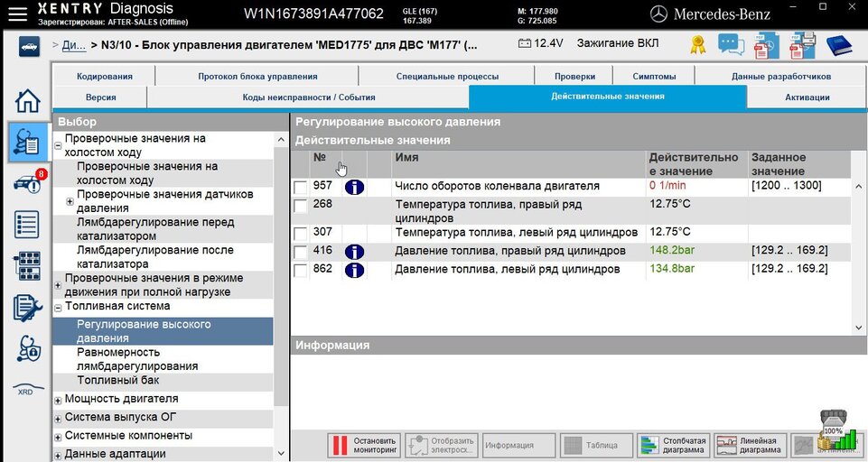Image resolution: width=868 pixels, height=462 pixels.
Task: Collapse the 'Топливная система' tree node
Action: pos(59,307)
